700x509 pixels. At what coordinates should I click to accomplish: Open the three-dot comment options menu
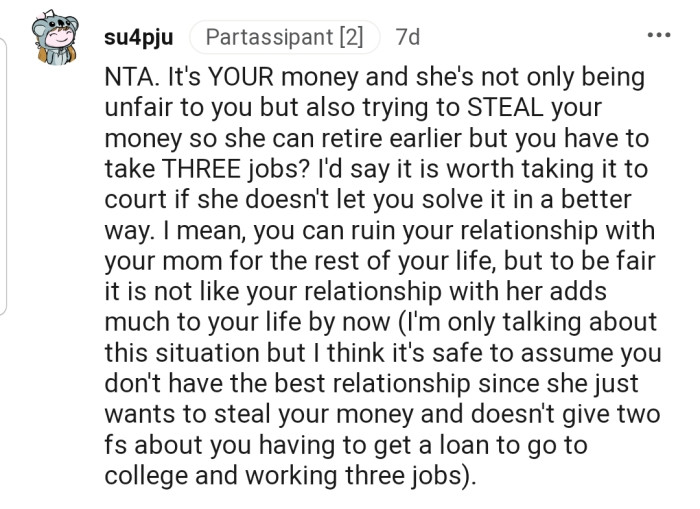click(659, 37)
